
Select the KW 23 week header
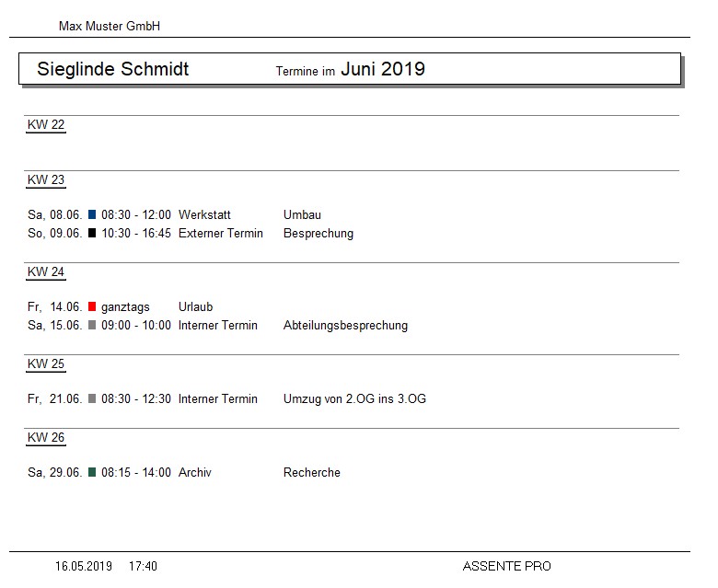click(46, 180)
